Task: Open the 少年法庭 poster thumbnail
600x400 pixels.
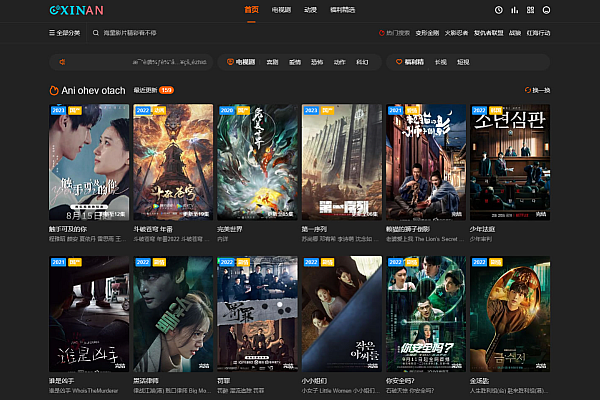Action: point(510,162)
